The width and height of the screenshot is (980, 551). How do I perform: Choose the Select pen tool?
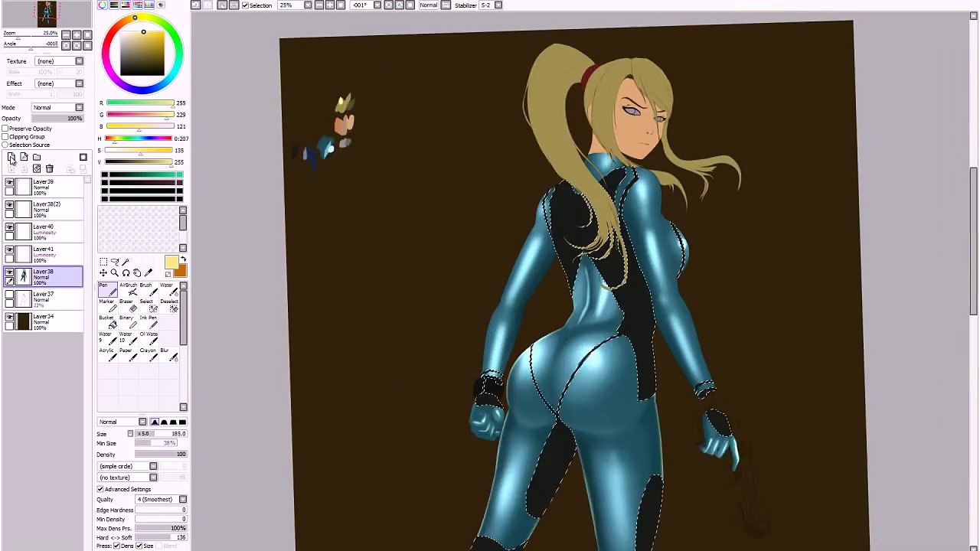click(x=147, y=305)
